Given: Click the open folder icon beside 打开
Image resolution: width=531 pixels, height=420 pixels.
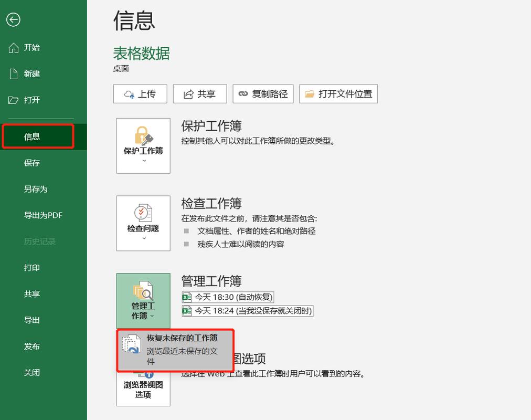Looking at the screenshot, I should click(13, 100).
